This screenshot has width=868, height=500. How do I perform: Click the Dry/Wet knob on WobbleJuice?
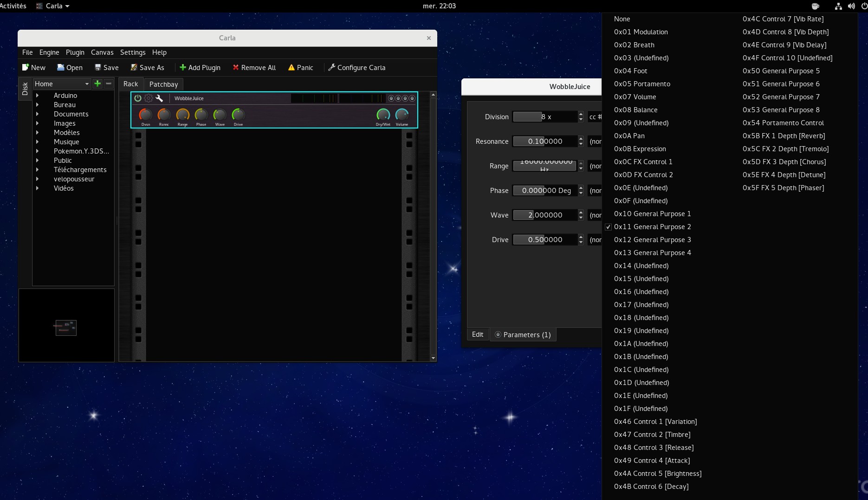(383, 114)
